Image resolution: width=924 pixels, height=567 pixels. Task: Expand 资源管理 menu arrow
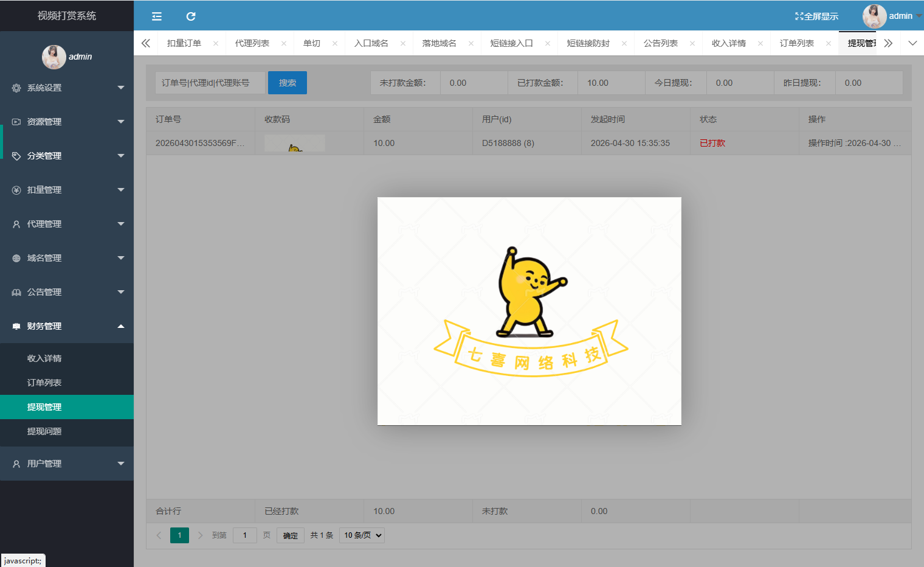pos(121,122)
